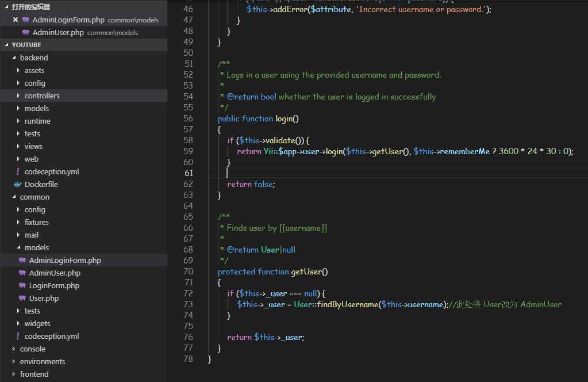Click PHP icon of LoginForm.php
Image resolution: width=588 pixels, height=382 pixels.
click(22, 285)
